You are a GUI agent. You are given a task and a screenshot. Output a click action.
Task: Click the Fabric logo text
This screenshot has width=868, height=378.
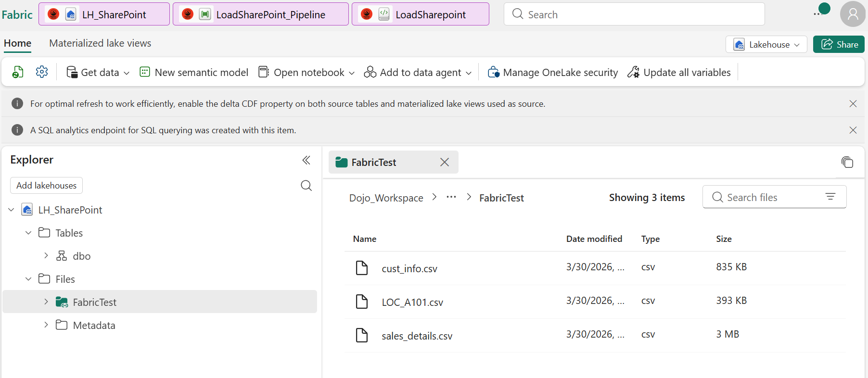click(x=17, y=15)
